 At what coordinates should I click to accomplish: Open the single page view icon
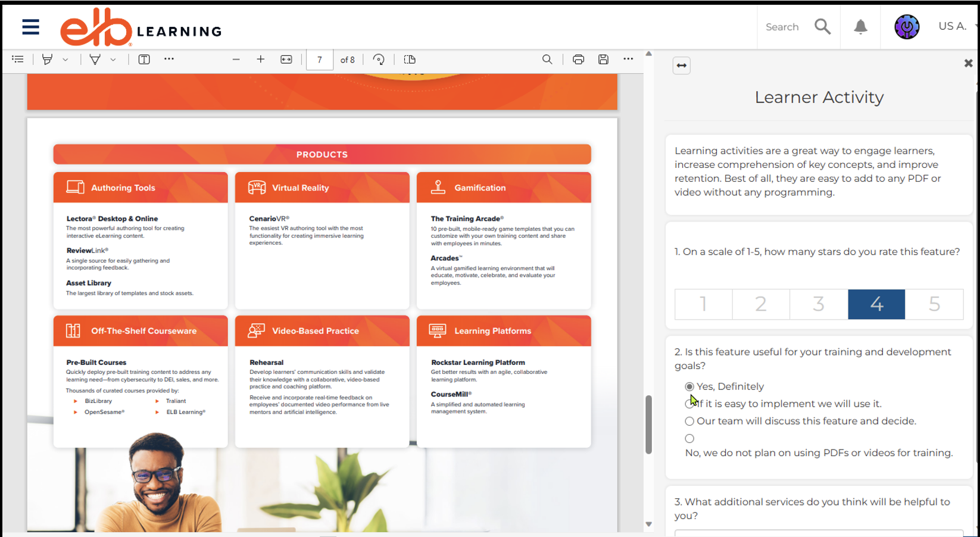410,59
